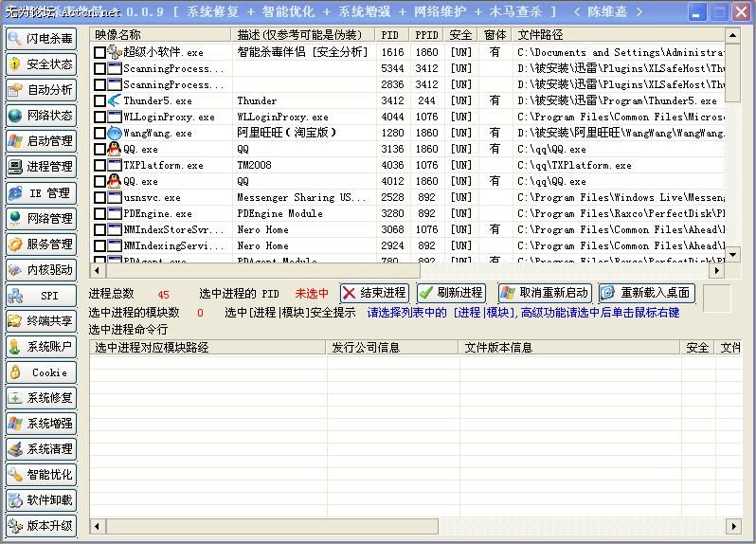
Task: Sort by 安全 column header in process list
Action: [x=460, y=35]
